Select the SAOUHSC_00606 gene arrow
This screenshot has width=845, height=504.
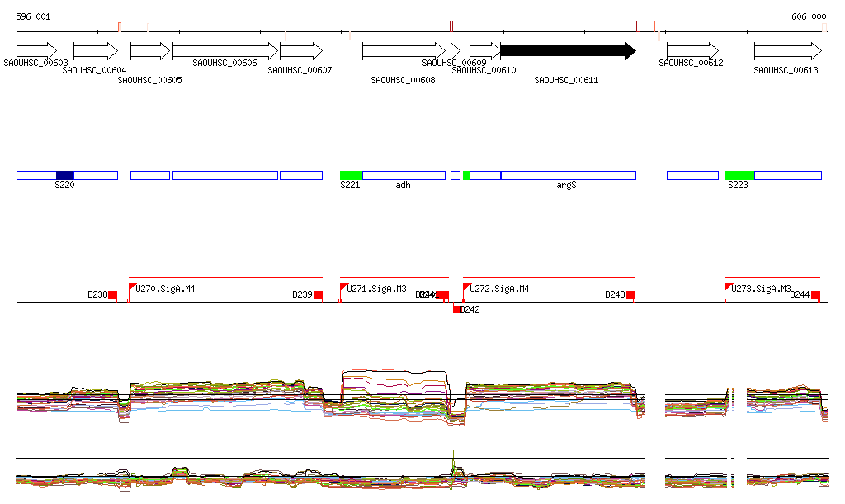click(224, 51)
